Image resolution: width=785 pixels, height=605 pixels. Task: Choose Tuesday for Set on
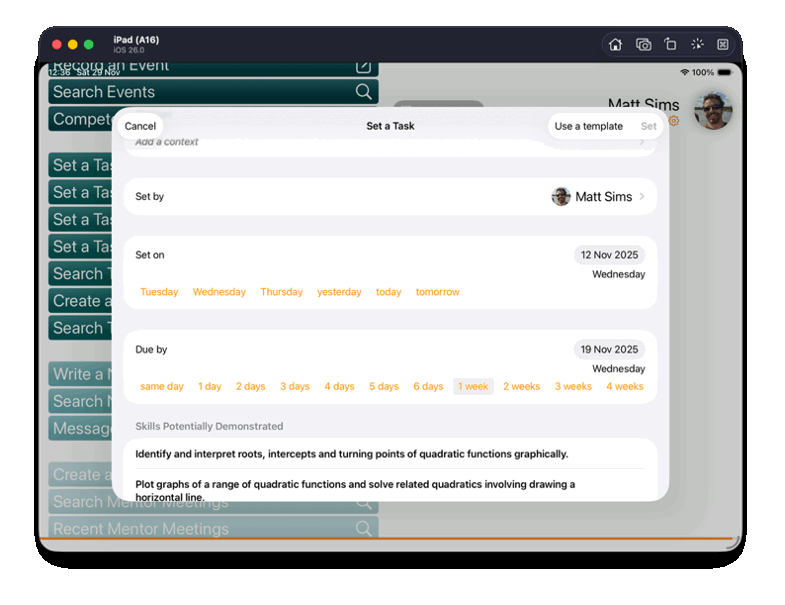159,292
